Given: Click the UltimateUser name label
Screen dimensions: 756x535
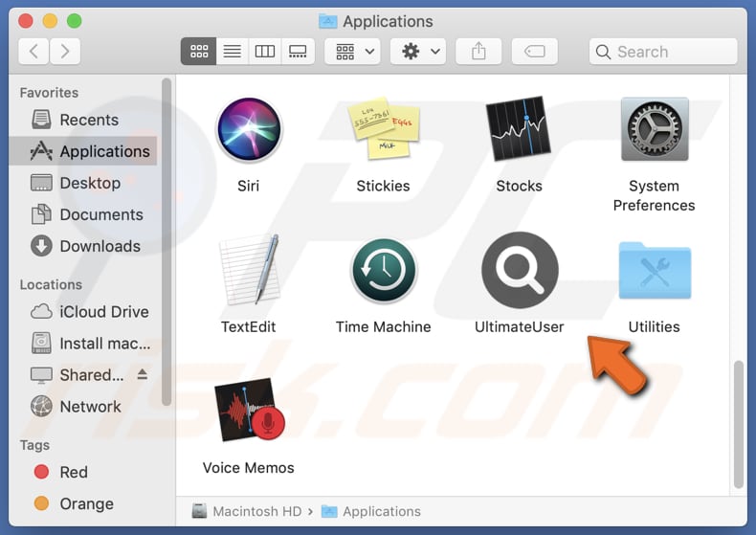Looking at the screenshot, I should click(520, 326).
